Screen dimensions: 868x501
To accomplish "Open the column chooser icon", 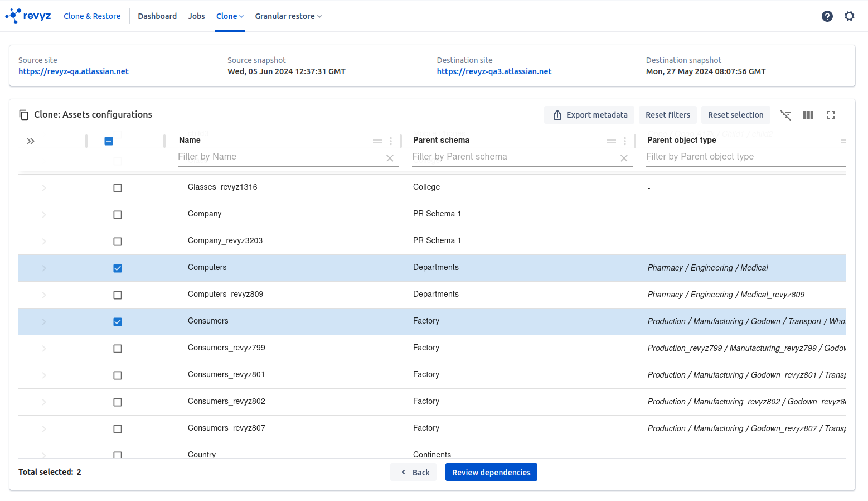I will coord(808,115).
